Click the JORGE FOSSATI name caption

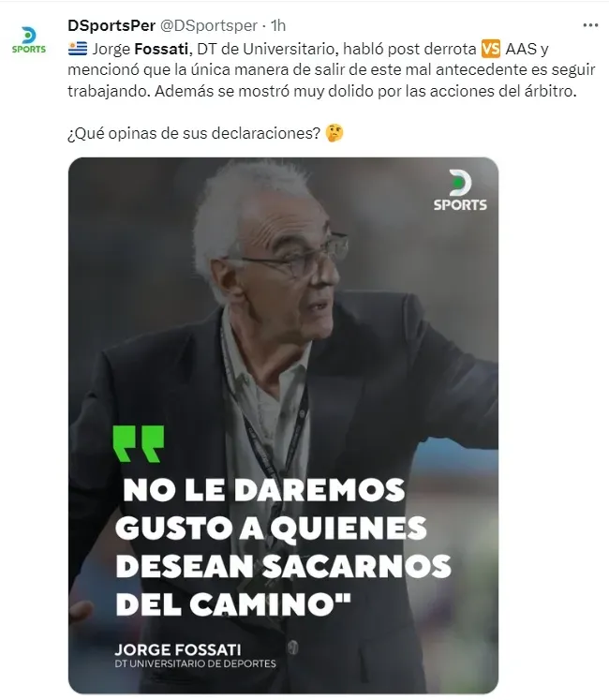(178, 649)
